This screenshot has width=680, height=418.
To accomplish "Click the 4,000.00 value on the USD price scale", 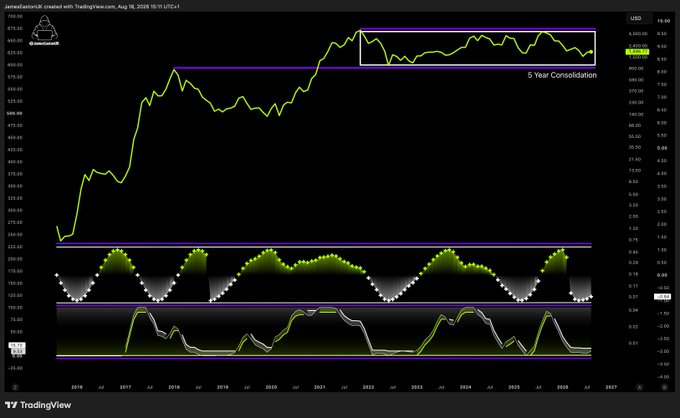I will [x=638, y=33].
